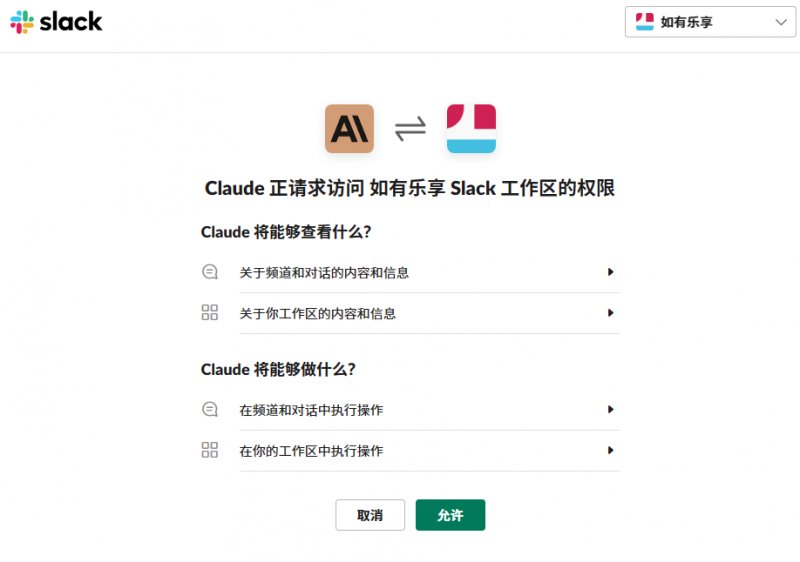Expand the 在你的工作区中执行操作 disclosure triangle

coord(610,450)
